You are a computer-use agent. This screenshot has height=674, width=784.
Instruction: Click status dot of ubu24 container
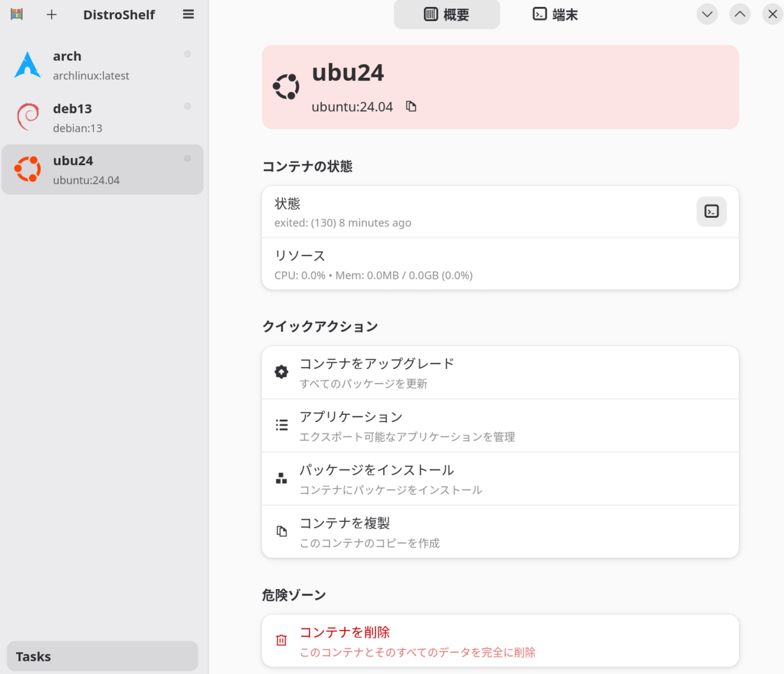click(187, 159)
